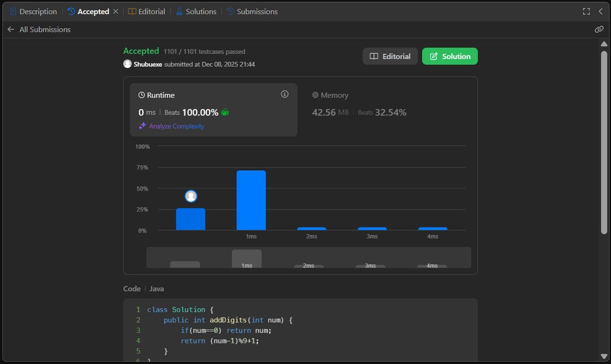
Task: Click Analyze Complexity
Action: [x=177, y=126]
